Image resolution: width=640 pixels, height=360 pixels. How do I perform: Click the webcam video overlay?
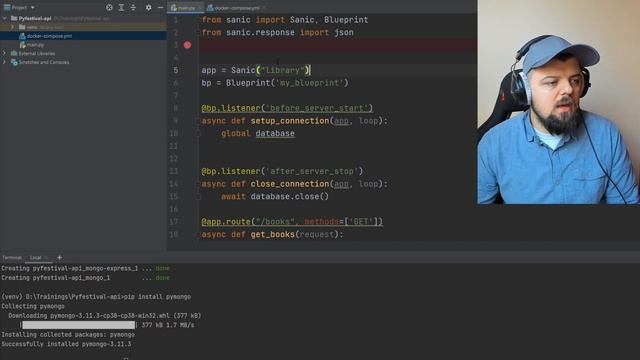[558, 102]
